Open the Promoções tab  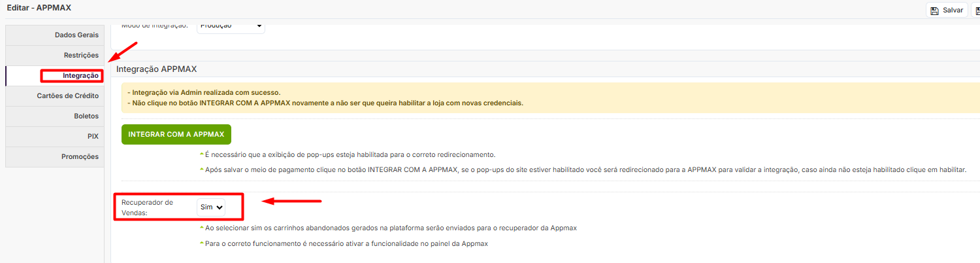[x=55, y=156]
